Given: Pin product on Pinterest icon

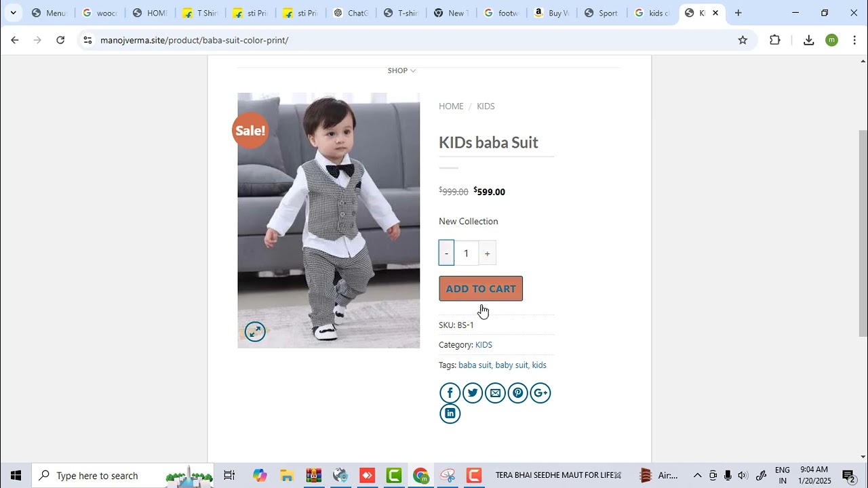Looking at the screenshot, I should point(518,393).
